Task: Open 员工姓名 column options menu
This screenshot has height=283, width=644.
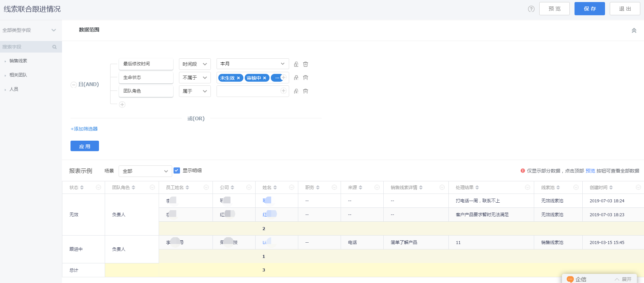Action: tap(206, 187)
